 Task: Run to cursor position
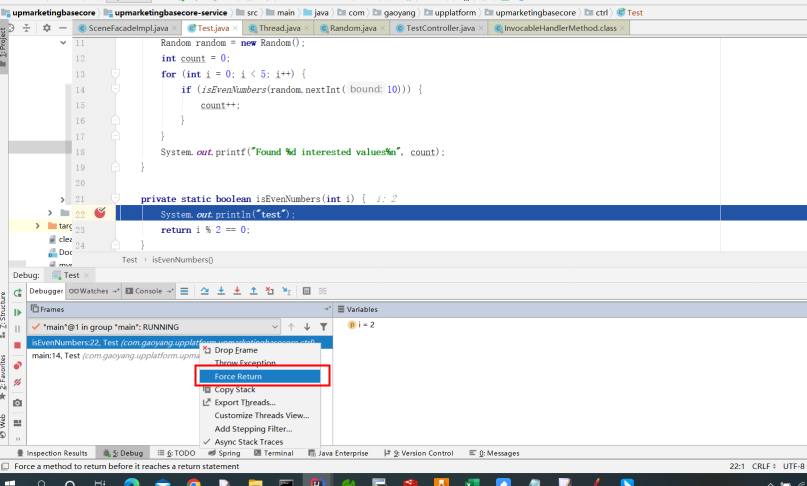click(x=287, y=291)
